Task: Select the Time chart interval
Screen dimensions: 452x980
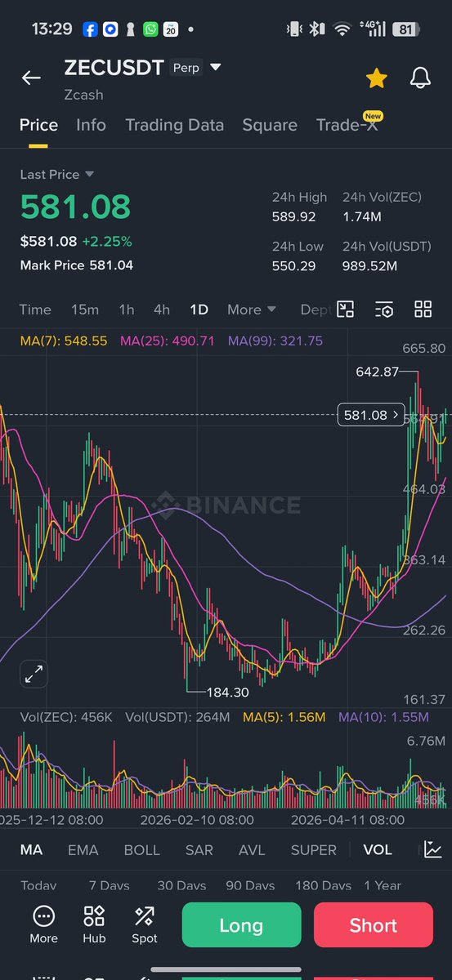Action: coord(35,310)
